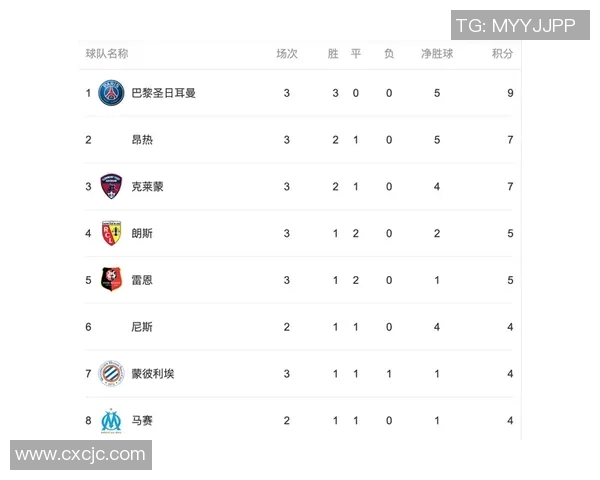Click the TG: MYYJJPP label
The height and width of the screenshot is (480, 600).
tap(515, 26)
